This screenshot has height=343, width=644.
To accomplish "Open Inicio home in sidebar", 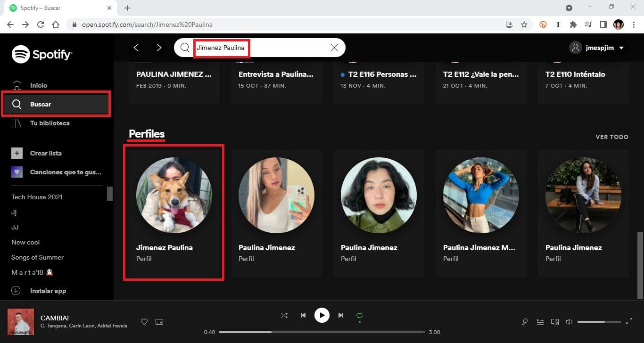I will point(38,85).
